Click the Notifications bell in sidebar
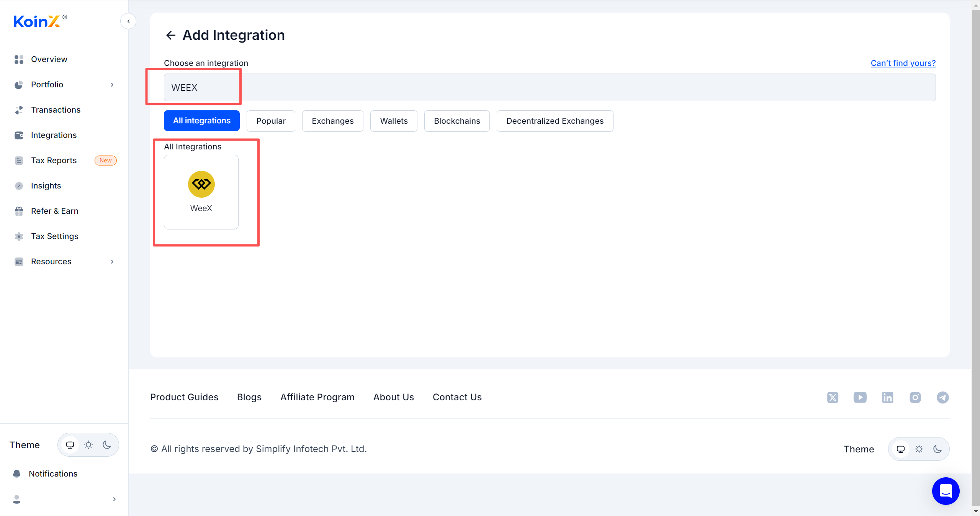The width and height of the screenshot is (980, 516). coord(17,473)
